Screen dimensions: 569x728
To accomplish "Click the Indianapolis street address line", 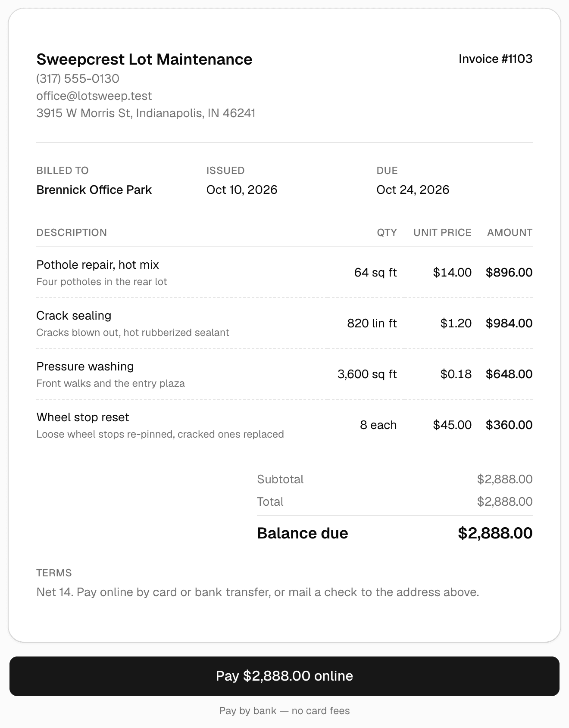I will point(146,113).
